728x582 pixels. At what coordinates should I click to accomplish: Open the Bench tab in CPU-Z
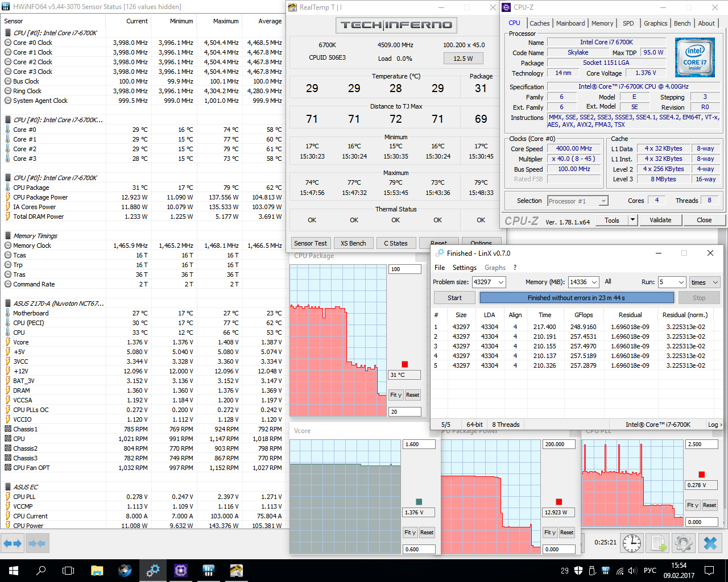[x=682, y=23]
